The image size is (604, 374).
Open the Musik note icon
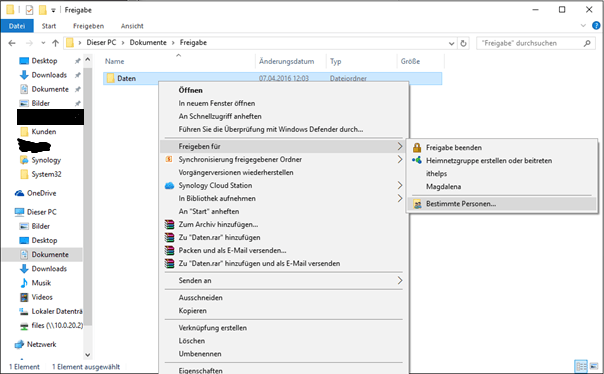click(x=24, y=283)
